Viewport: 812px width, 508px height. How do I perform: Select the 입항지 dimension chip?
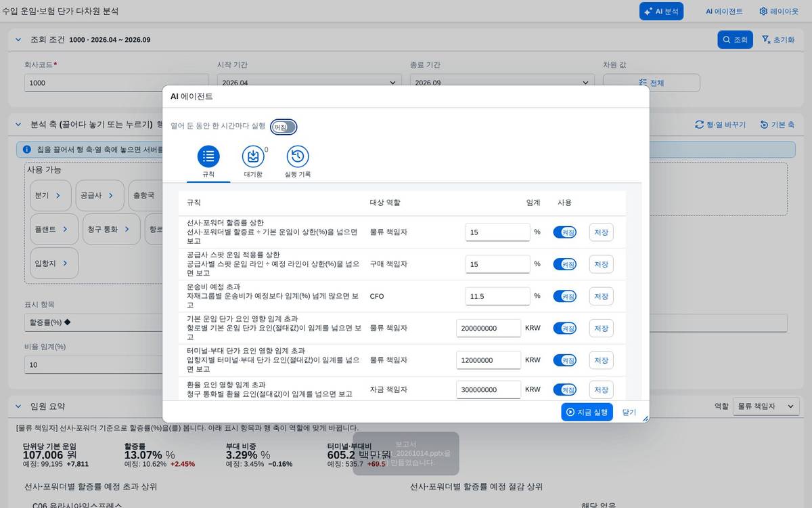tap(54, 263)
